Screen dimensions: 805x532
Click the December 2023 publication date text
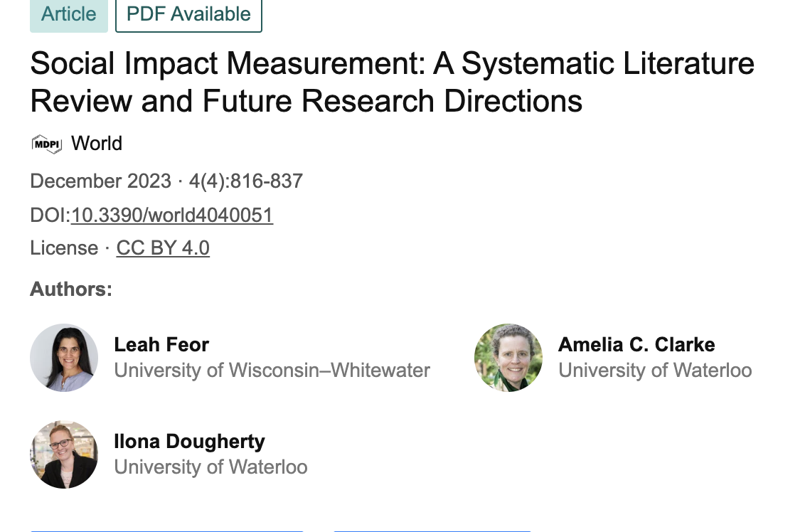point(100,181)
